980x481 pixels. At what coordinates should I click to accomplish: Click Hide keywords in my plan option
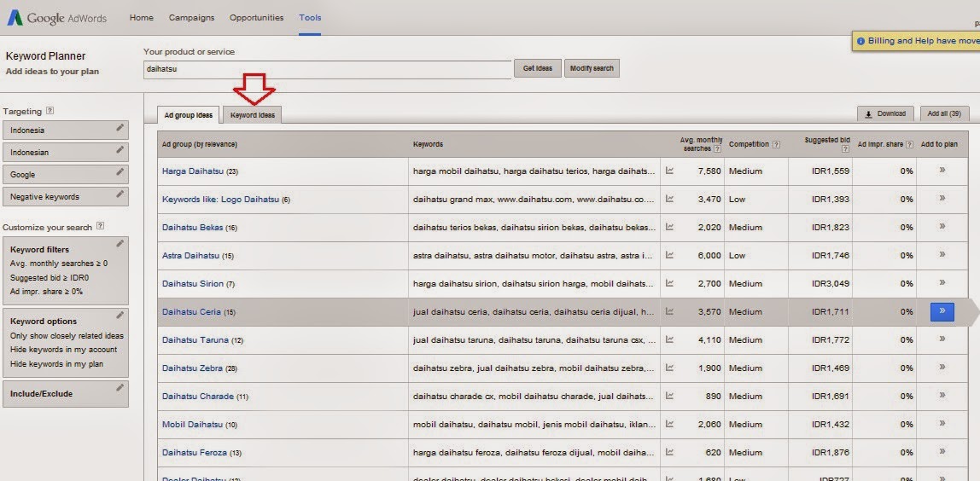click(57, 364)
